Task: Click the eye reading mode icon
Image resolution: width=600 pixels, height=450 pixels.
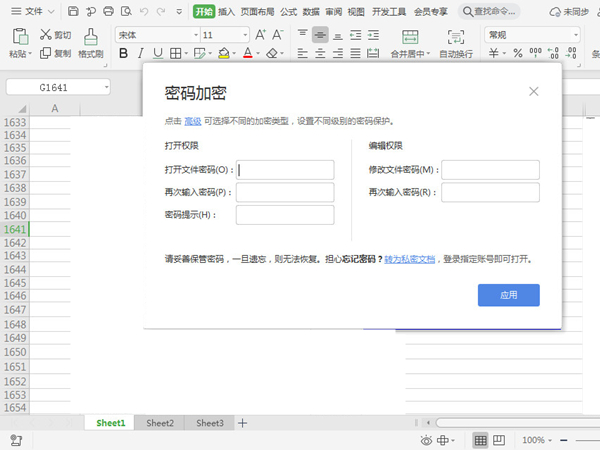Action: (x=426, y=440)
